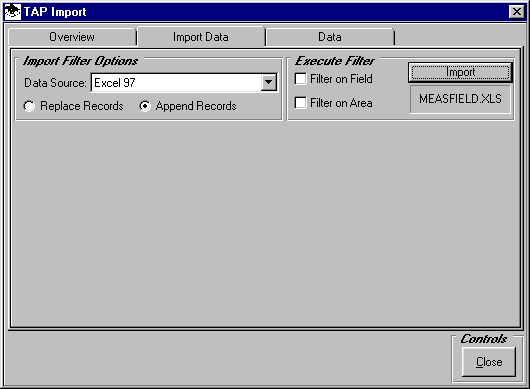
Task: Click the Data Source label
Action: (55, 83)
